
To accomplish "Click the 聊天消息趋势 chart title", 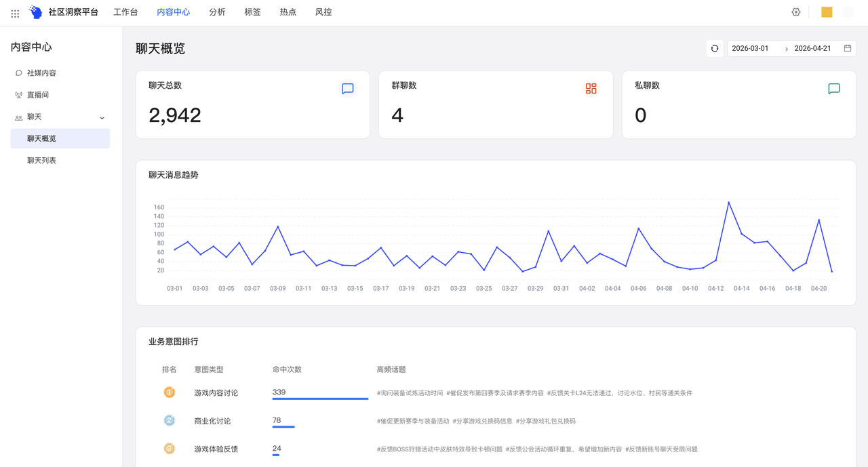I will (x=174, y=175).
